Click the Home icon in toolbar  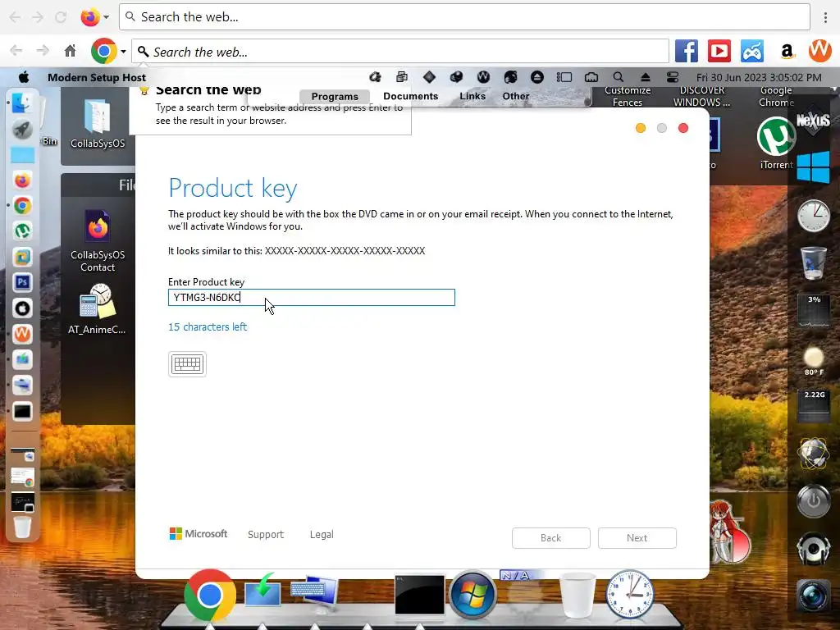pos(71,51)
